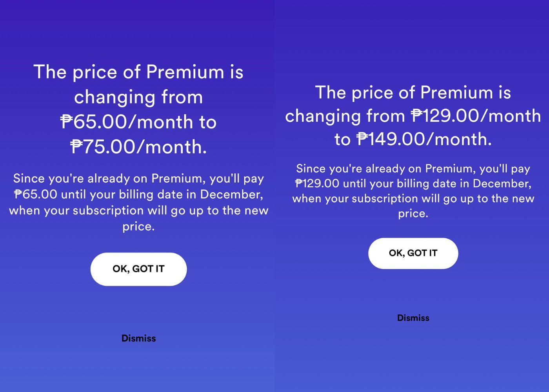
Task: Click left paragraph line Since you're already on Premium
Action: (138, 179)
